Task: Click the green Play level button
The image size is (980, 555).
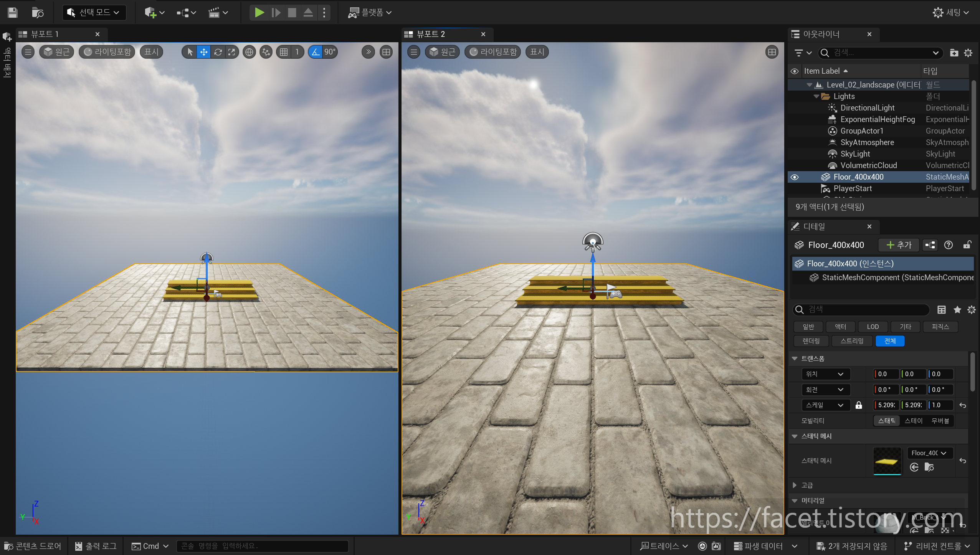Action: pos(259,13)
